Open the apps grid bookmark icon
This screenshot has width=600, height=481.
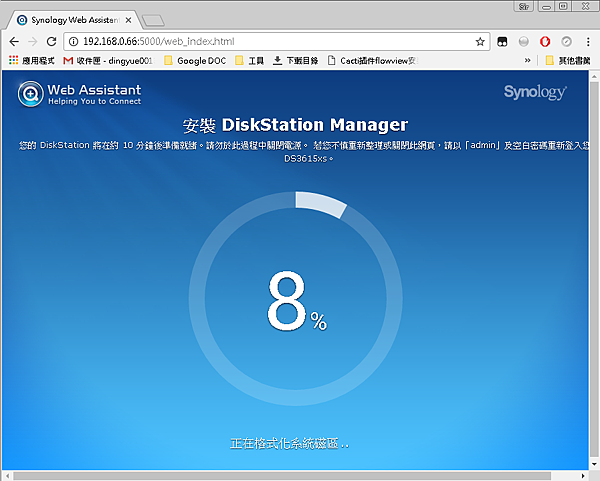click(x=32, y=60)
